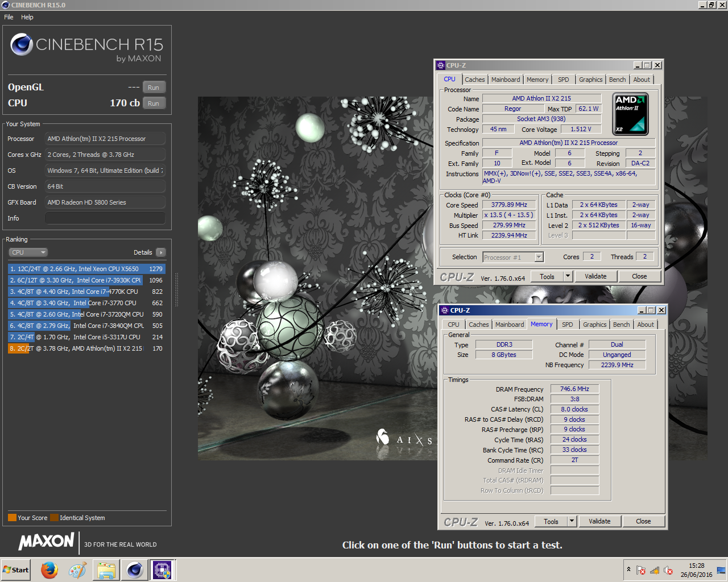The width and height of the screenshot is (728, 582).
Task: Click Tools button in upper CPU-Z window
Action: [x=547, y=277]
